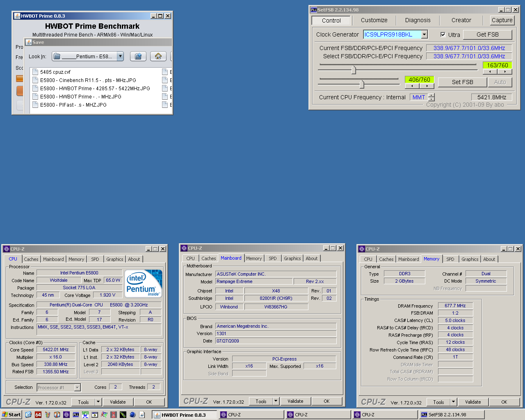Open the Clock Generator dropdown in SetFSB
Screen dimensions: 525x420
coord(425,34)
